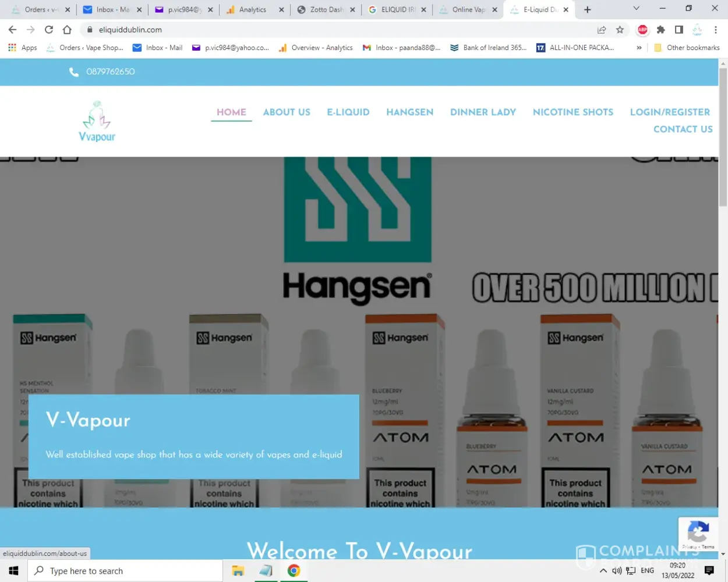The height and width of the screenshot is (582, 728).
Task: Click the phone icon in the blue bar
Action: coord(74,72)
